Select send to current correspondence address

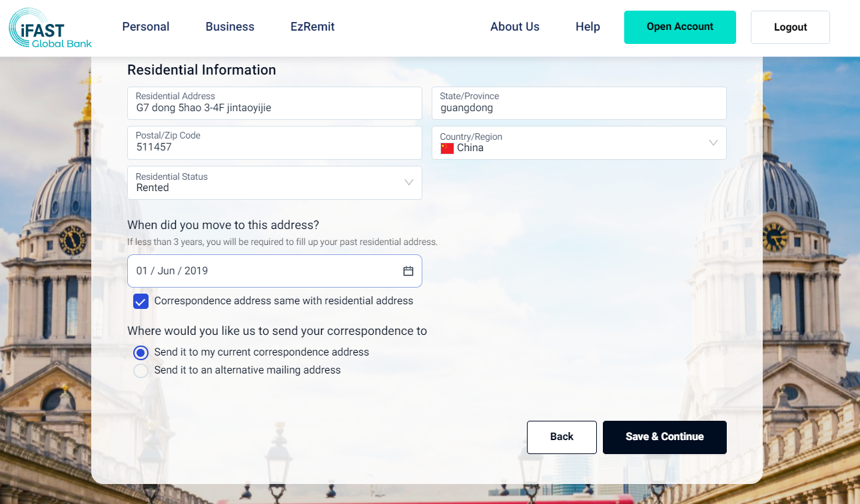tap(141, 353)
